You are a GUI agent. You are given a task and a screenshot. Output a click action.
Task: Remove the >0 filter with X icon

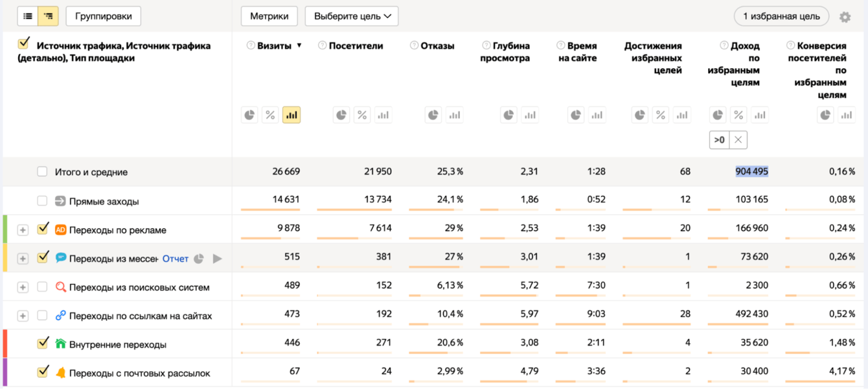[738, 139]
